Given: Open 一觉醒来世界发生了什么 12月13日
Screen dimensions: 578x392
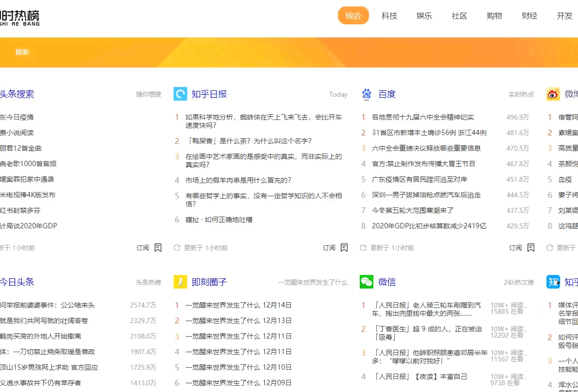Looking at the screenshot, I should click(x=239, y=321).
